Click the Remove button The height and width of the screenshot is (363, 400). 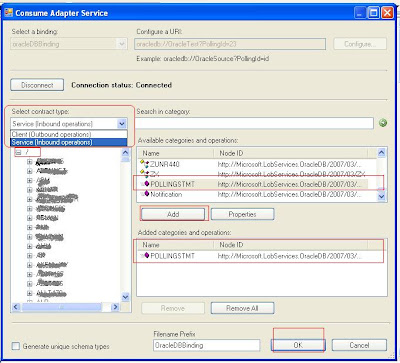coord(173,308)
